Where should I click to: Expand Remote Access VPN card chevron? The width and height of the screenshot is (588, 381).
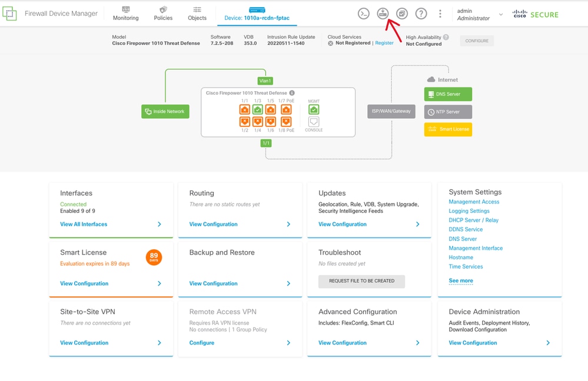coord(288,343)
